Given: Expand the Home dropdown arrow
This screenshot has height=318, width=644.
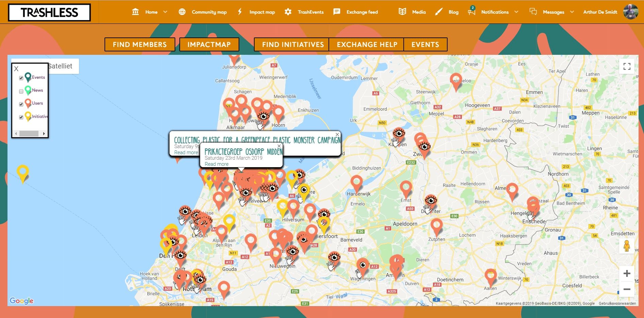Looking at the screenshot, I should [x=165, y=12].
